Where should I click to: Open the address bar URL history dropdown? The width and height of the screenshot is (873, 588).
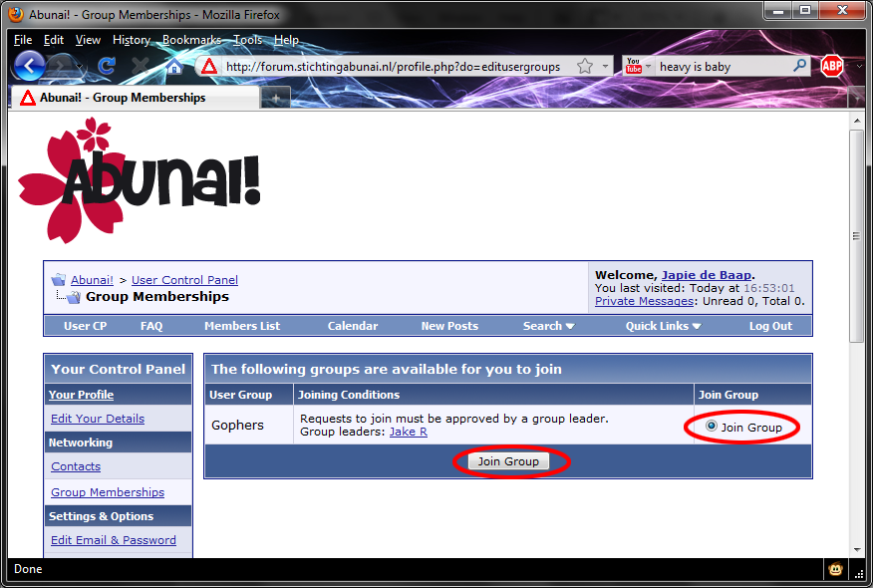[x=605, y=66]
